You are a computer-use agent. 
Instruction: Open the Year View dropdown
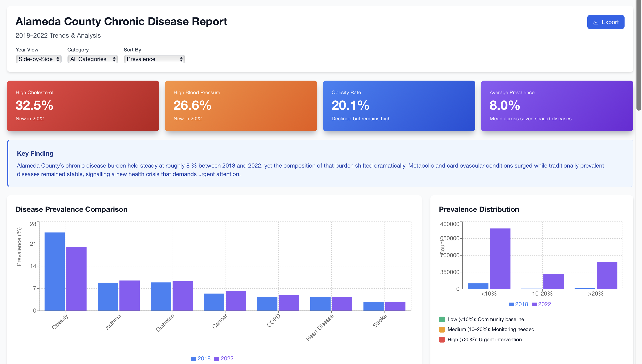click(x=39, y=59)
